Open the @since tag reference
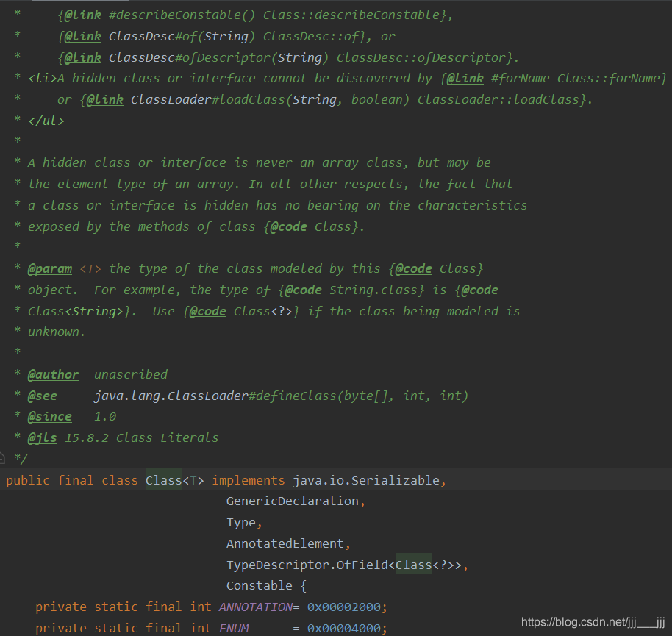672x636 pixels. click(49, 416)
